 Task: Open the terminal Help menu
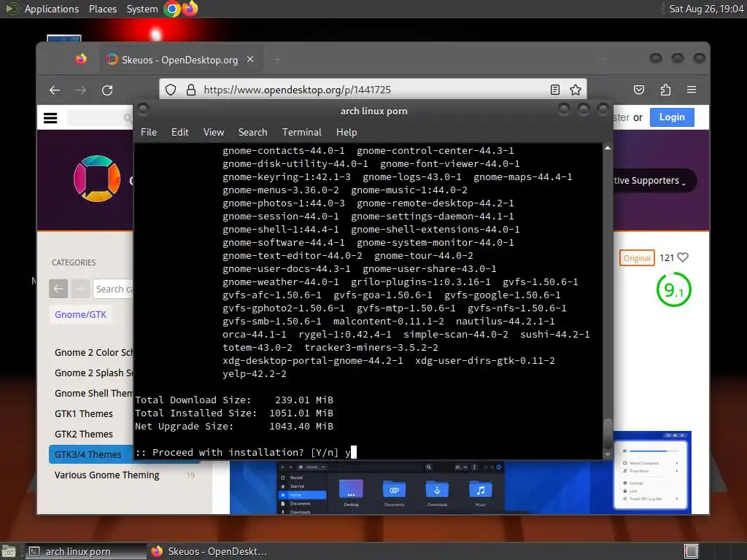point(347,133)
